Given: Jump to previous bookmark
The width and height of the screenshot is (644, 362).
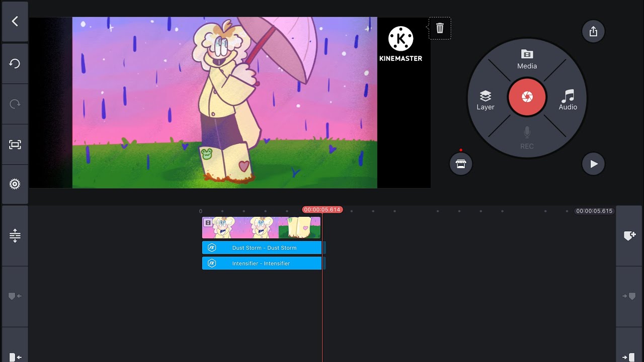Looking at the screenshot, I should [15, 297].
